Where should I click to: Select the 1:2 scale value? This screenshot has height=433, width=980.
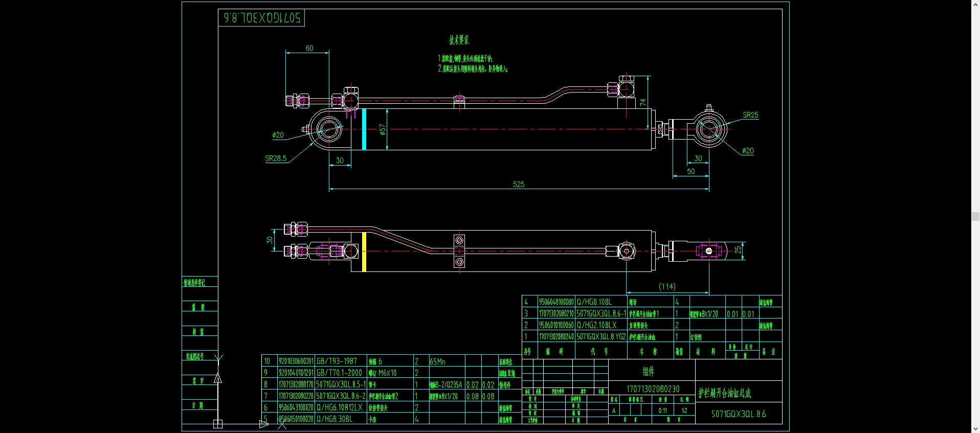click(684, 411)
